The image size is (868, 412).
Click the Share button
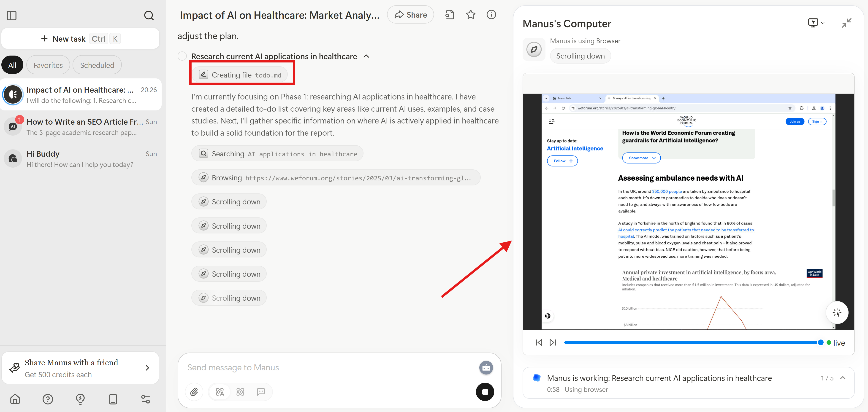410,15
